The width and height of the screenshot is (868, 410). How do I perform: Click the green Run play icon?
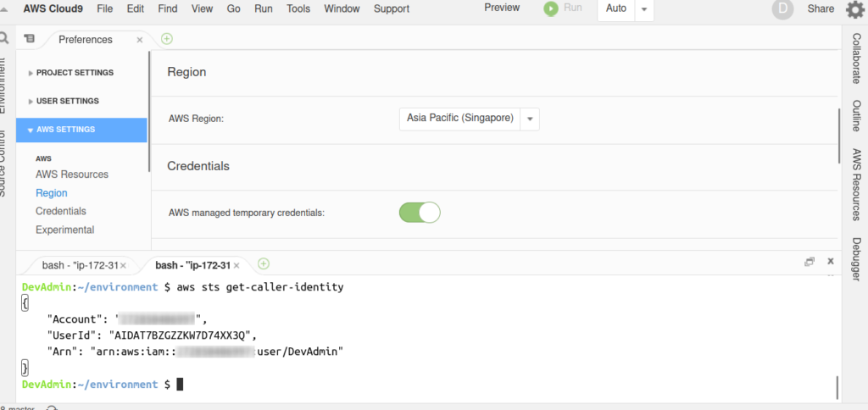[x=551, y=8]
